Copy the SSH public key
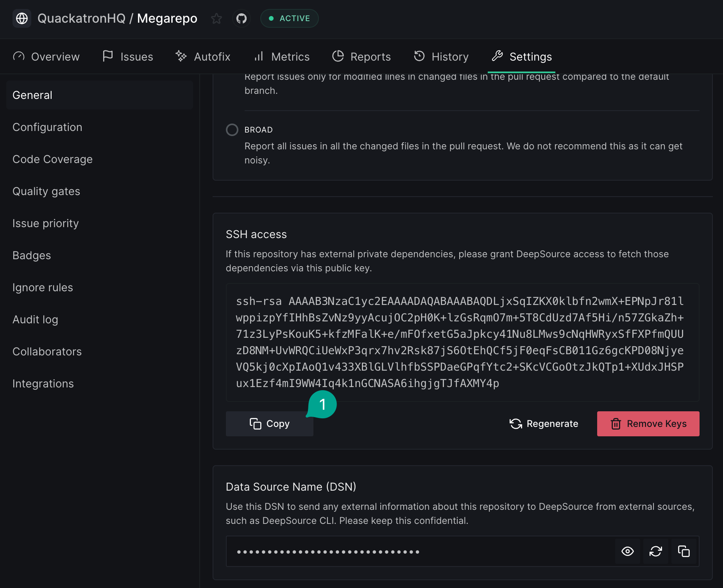This screenshot has height=588, width=723. 270,424
